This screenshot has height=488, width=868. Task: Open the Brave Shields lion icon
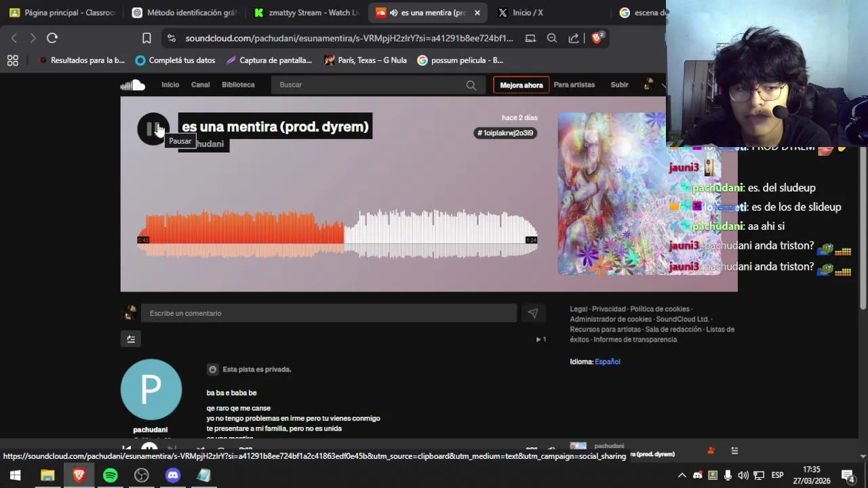coord(597,38)
